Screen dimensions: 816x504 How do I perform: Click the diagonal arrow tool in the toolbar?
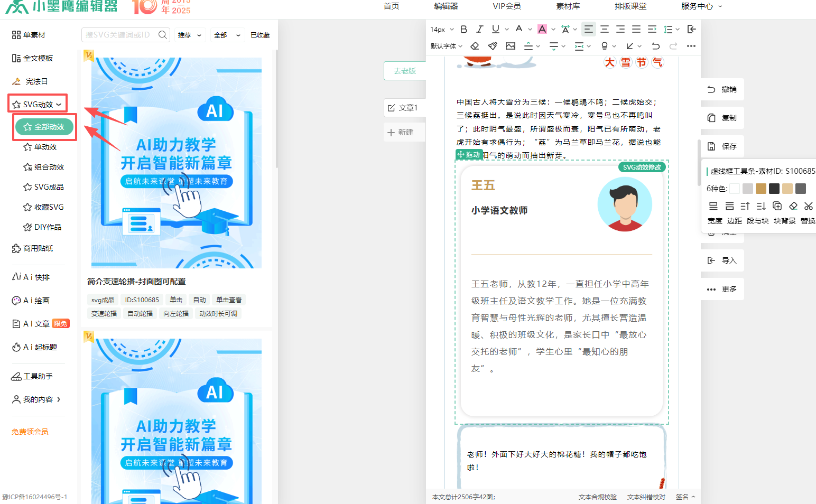pos(630,46)
